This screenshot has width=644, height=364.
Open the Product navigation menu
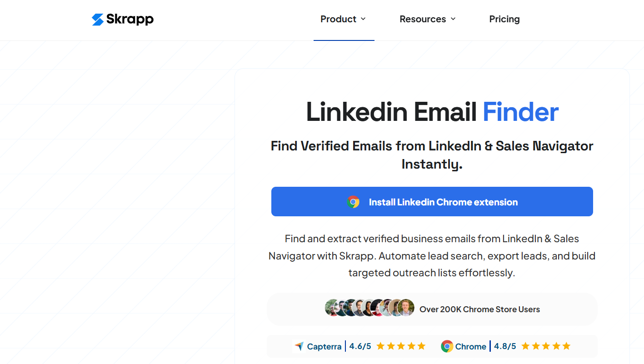click(338, 19)
